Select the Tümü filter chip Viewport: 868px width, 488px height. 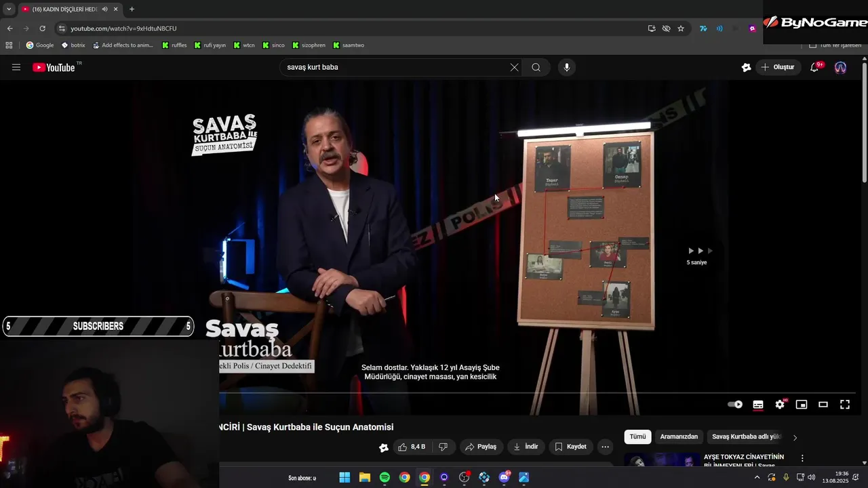pos(638,436)
